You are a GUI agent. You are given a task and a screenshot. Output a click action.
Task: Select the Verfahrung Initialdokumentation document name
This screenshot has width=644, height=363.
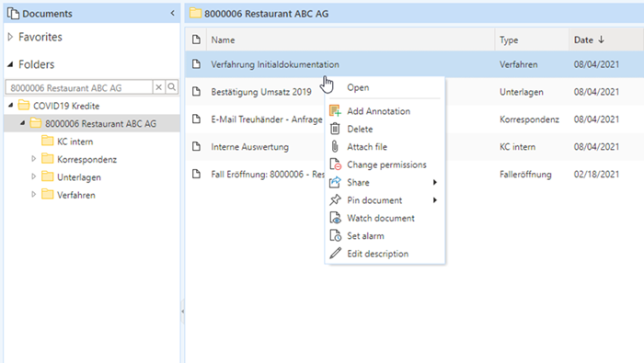pos(275,64)
